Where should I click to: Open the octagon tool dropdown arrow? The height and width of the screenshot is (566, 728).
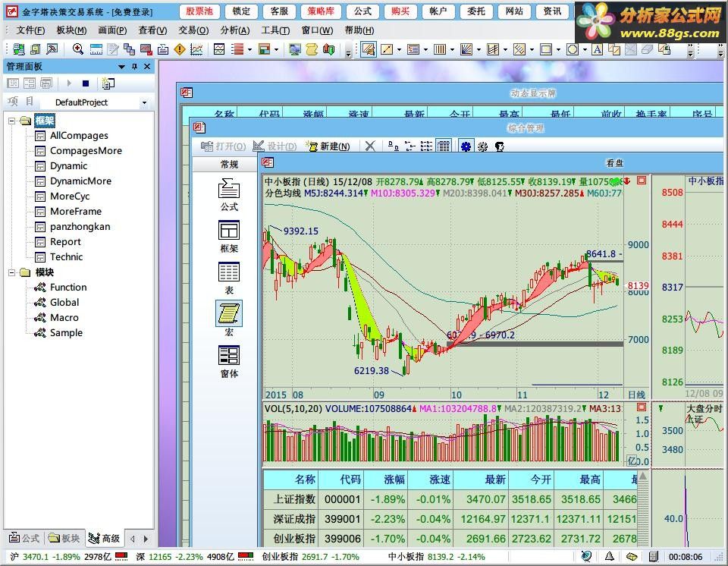coord(585,49)
